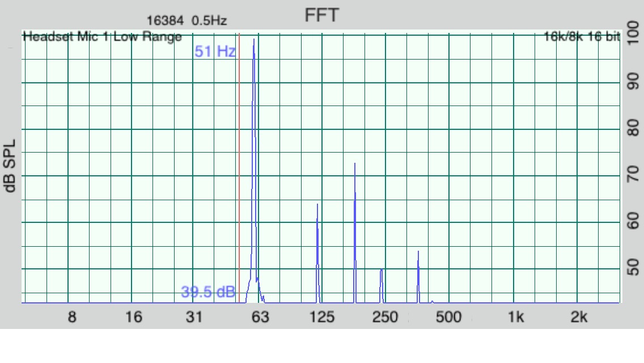Click the peak between 125 and 250 Hz
Image resolution: width=644 pixels, height=363 pixels.
point(355,233)
